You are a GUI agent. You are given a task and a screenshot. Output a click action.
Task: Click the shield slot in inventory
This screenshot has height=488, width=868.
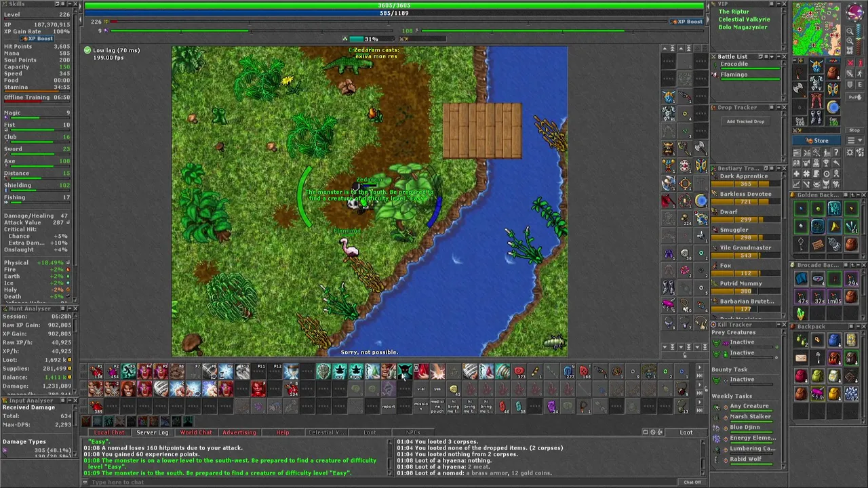(x=833, y=89)
